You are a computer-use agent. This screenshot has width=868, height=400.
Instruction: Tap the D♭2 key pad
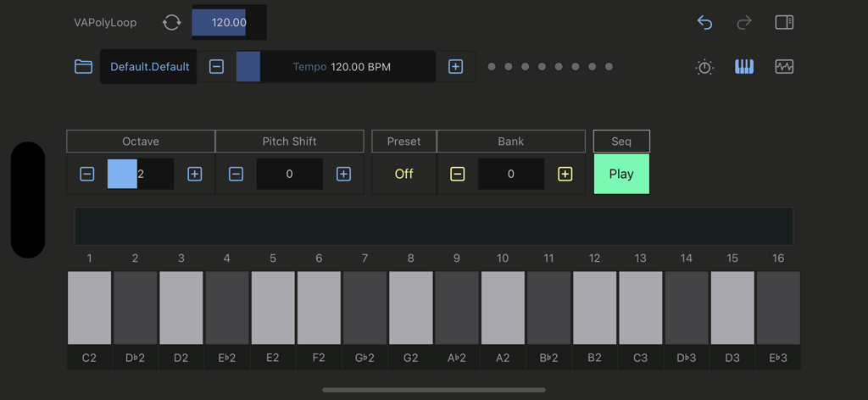[135, 308]
